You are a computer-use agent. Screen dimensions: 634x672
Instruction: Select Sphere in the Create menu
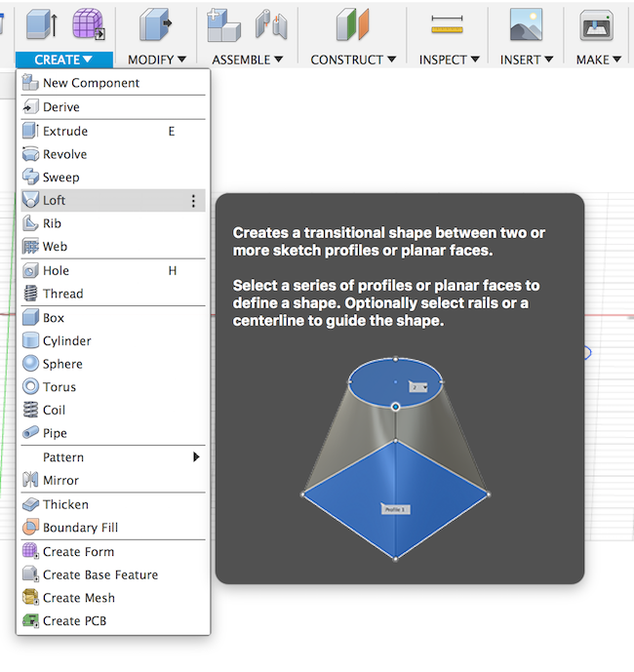point(113,364)
